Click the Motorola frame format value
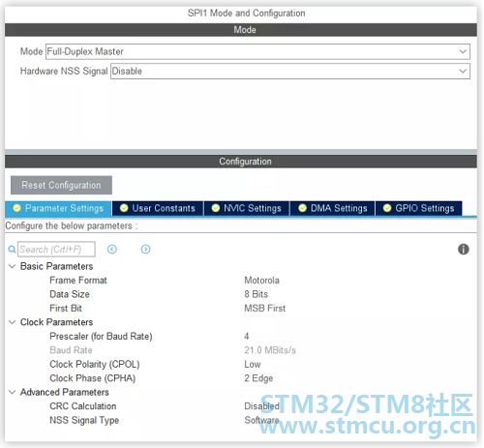The height and width of the screenshot is (448, 484). 261,281
